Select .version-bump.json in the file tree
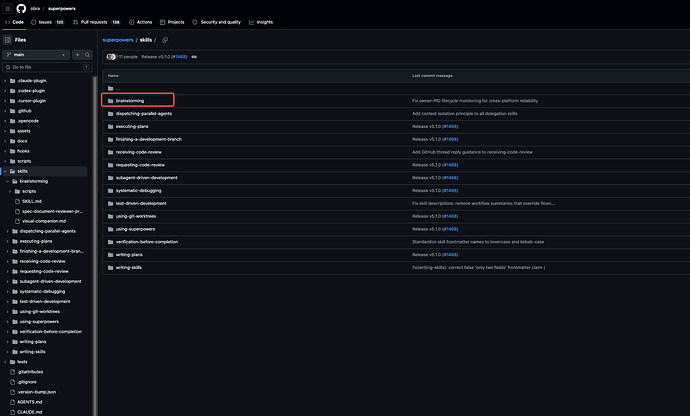Image resolution: width=690 pixels, height=416 pixels. (37, 392)
